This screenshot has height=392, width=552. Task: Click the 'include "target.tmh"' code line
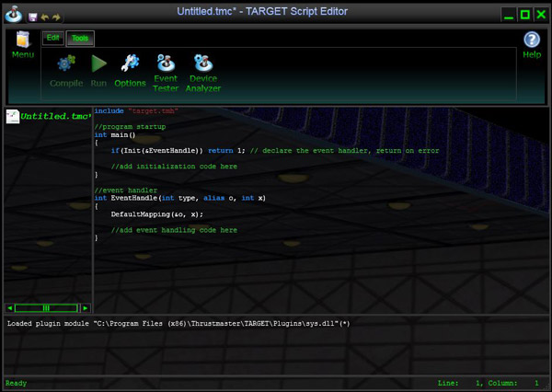136,111
